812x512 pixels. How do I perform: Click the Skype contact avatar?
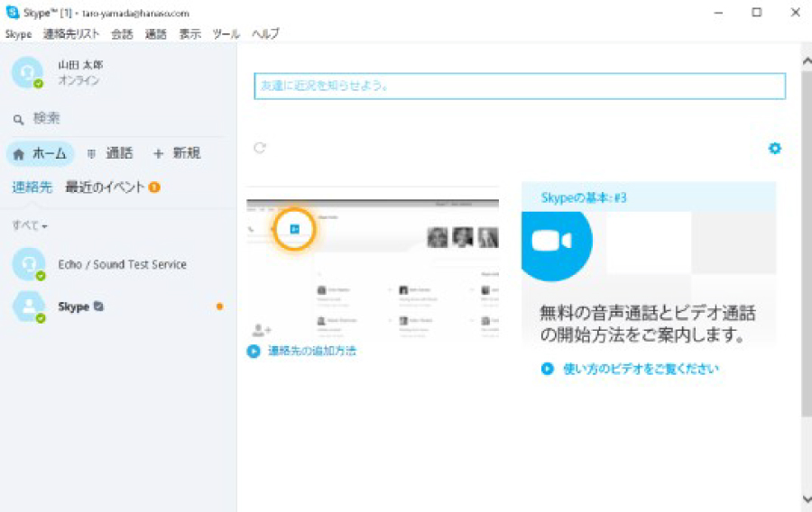(29, 307)
